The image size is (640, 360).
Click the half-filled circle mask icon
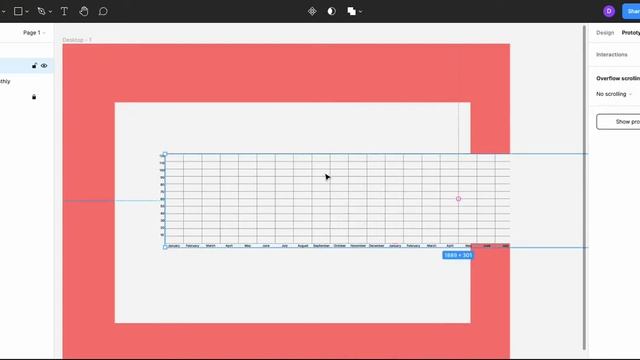click(x=331, y=11)
